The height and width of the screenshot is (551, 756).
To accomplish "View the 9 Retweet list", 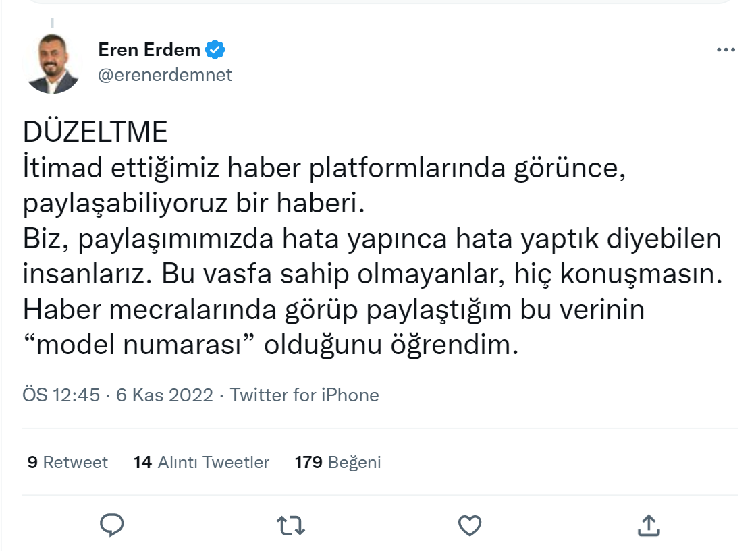I will coord(67,462).
